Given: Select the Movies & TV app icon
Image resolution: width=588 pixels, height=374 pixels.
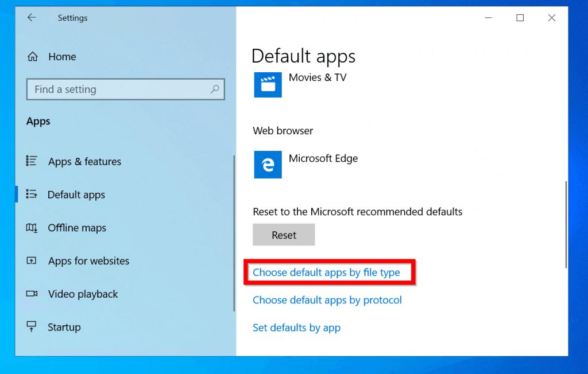Looking at the screenshot, I should pyautogui.click(x=268, y=85).
